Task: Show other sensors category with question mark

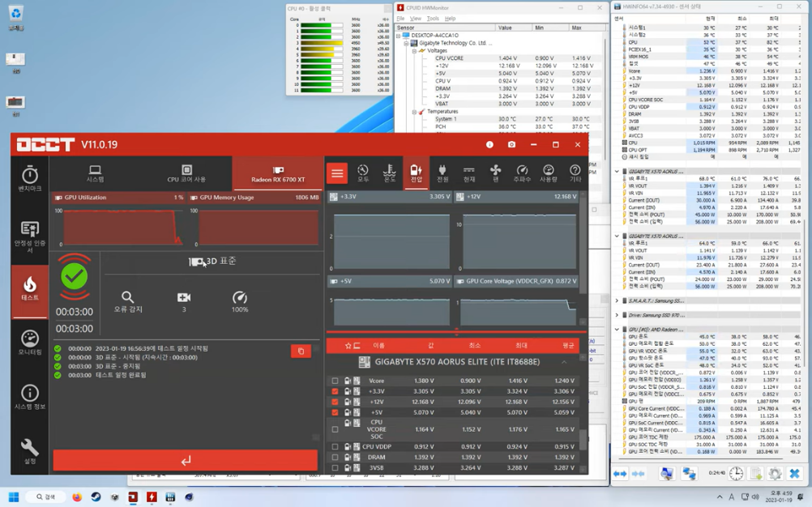Action: [575, 173]
